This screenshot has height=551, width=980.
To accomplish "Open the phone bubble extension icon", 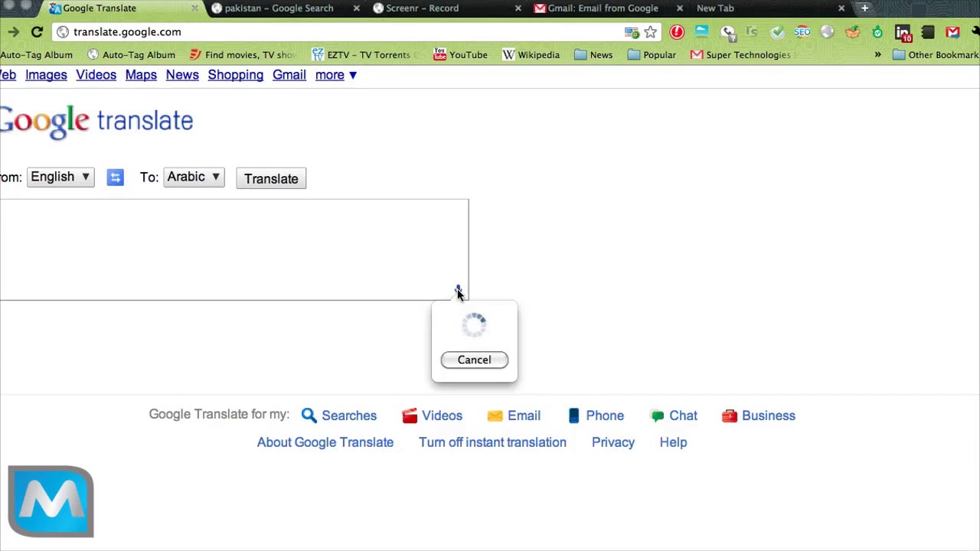I will pyautogui.click(x=727, y=32).
